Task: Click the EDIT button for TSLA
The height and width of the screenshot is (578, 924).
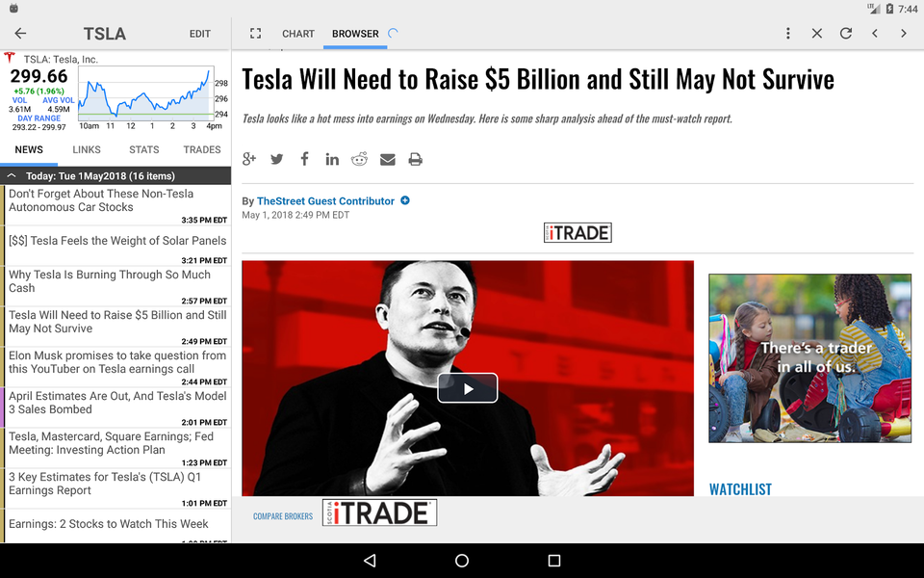Action: coord(199,33)
